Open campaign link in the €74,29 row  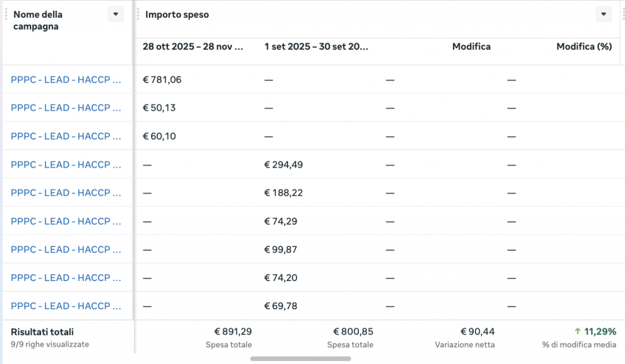66,221
